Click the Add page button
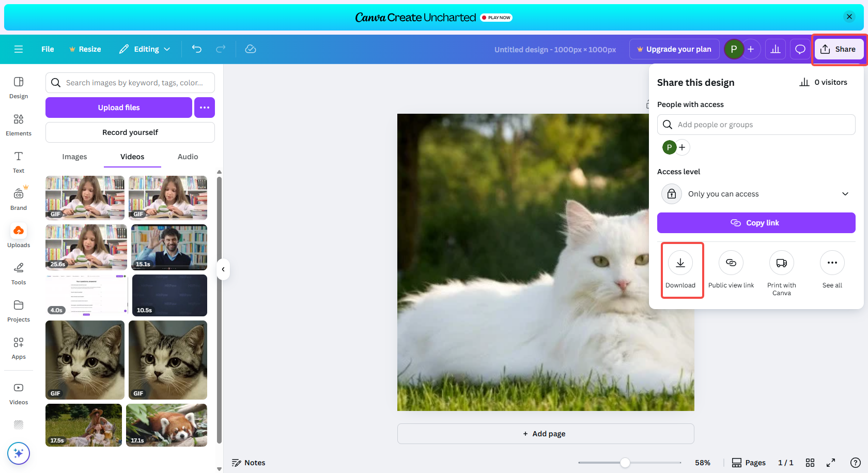This screenshot has width=868, height=473. tap(546, 434)
